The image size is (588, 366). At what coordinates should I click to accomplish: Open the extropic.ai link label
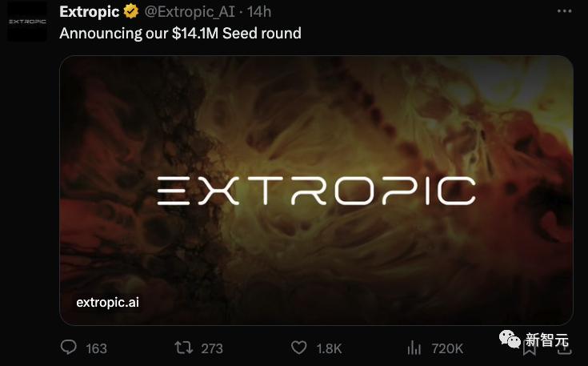pyautogui.click(x=107, y=302)
